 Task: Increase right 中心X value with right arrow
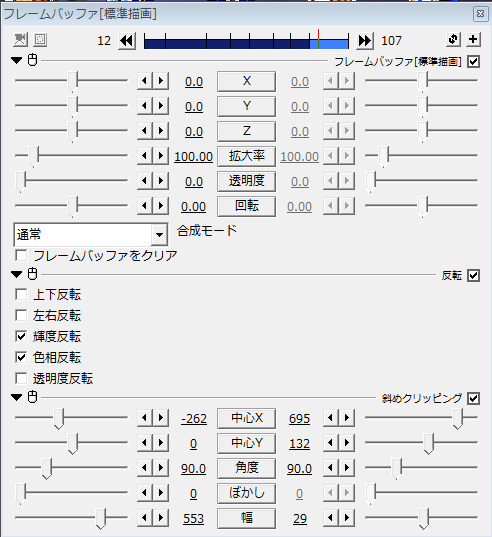(x=347, y=418)
